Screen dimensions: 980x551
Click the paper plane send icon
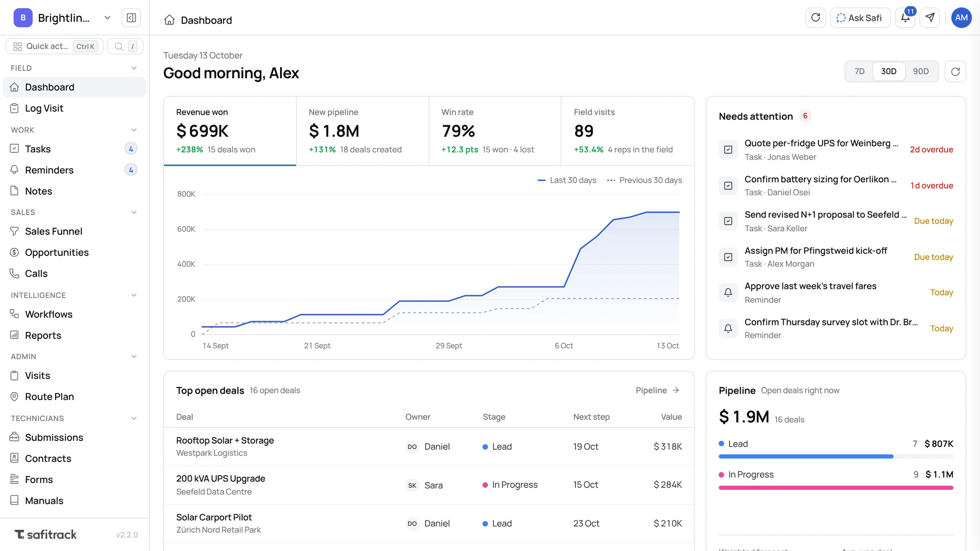(x=930, y=18)
